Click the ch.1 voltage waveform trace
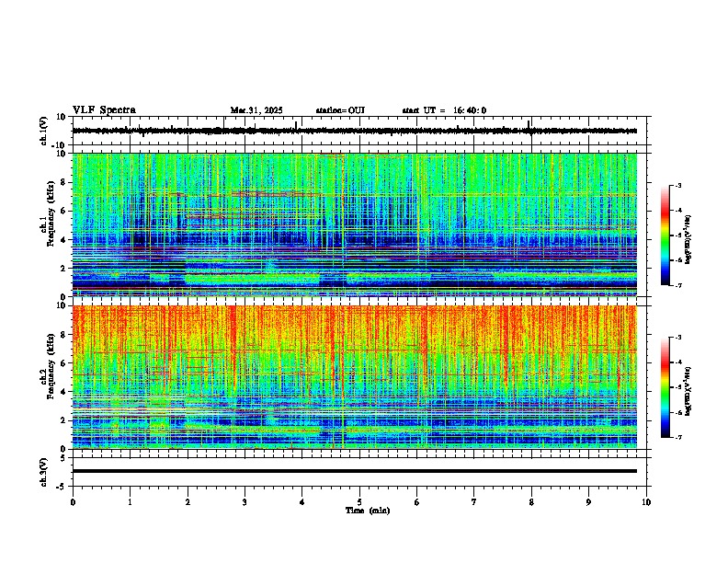 [x=355, y=131]
